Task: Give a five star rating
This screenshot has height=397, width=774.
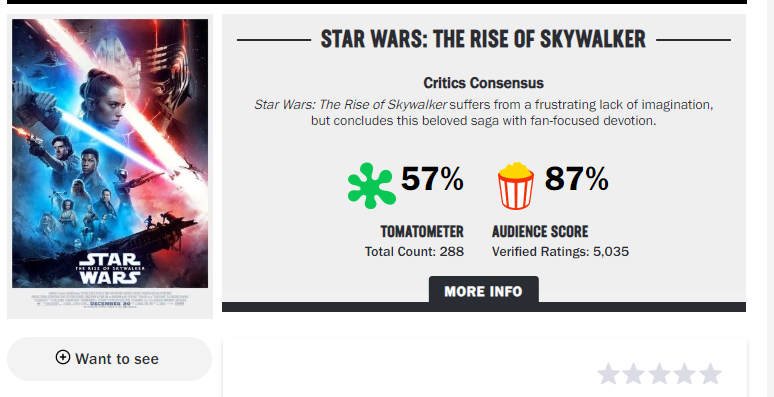Action: tap(710, 374)
